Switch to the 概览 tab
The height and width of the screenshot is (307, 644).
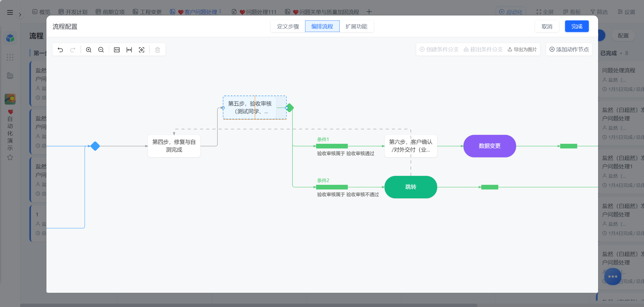click(x=41, y=12)
